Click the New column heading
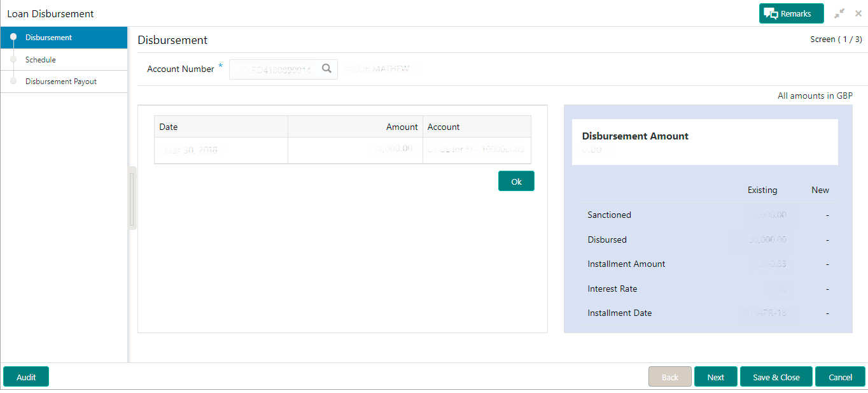The height and width of the screenshot is (393, 868). coord(820,190)
